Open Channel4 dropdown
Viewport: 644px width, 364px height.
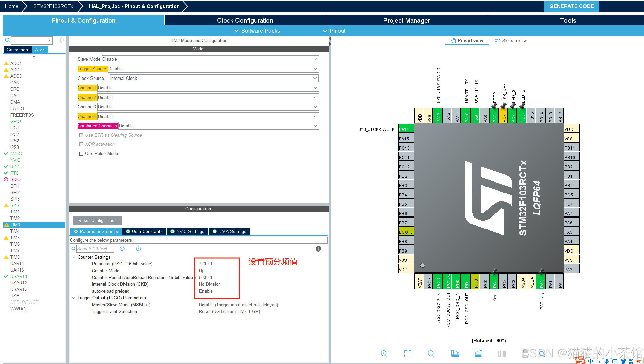208,116
